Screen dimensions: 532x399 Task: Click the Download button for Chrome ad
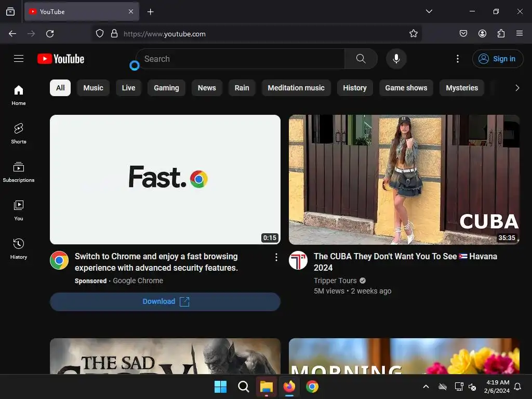click(x=165, y=302)
